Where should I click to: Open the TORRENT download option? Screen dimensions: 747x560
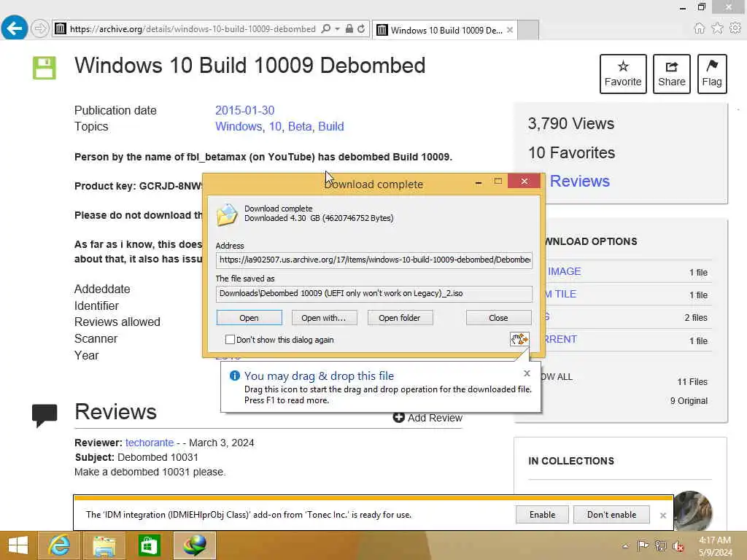561,340
